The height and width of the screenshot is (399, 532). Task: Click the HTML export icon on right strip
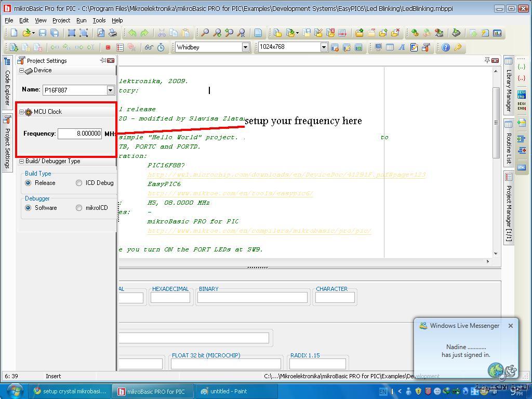pyautogui.click(x=522, y=167)
